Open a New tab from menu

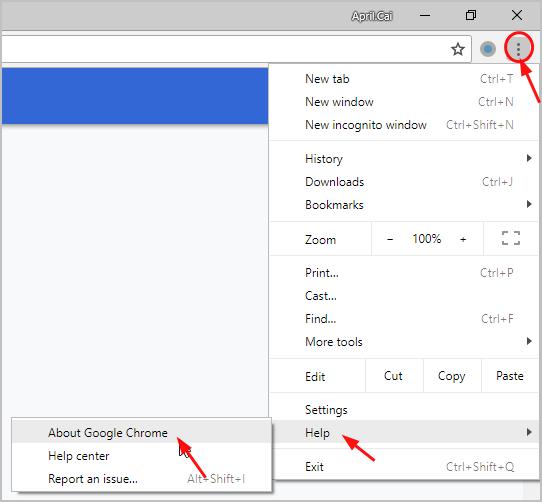click(404, 79)
